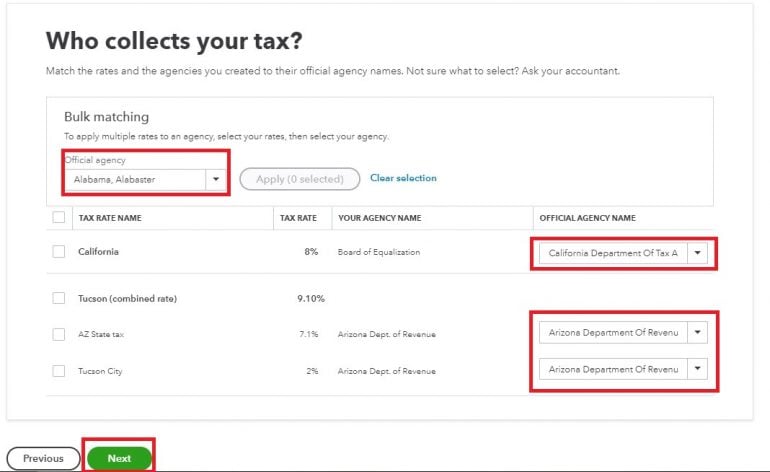
Task: Enable the Tucson City row checkbox
Action: tap(58, 370)
